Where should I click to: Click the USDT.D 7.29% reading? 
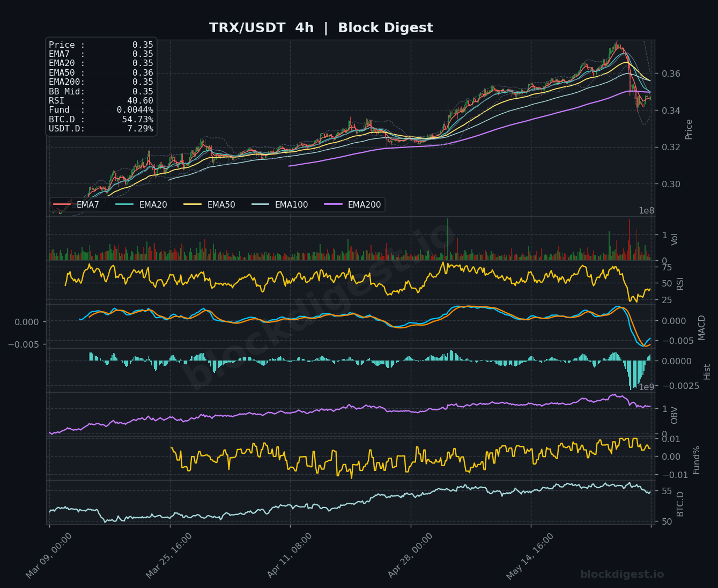[101, 129]
